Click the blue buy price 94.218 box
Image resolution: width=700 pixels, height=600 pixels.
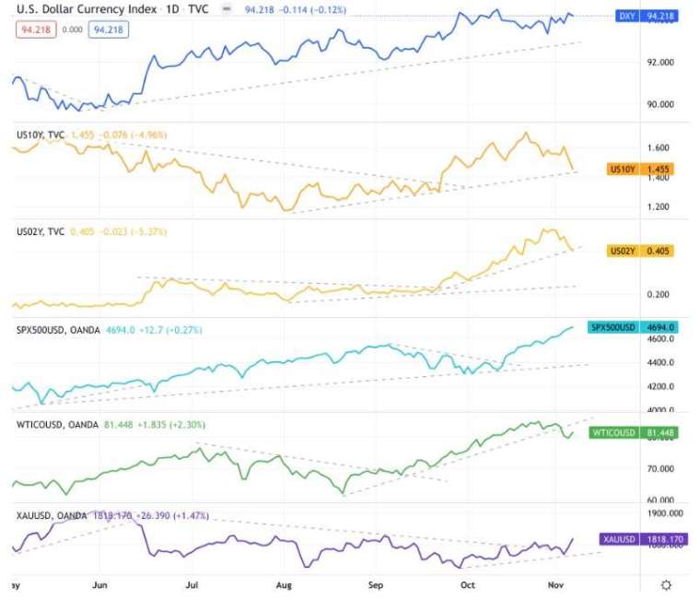[107, 29]
